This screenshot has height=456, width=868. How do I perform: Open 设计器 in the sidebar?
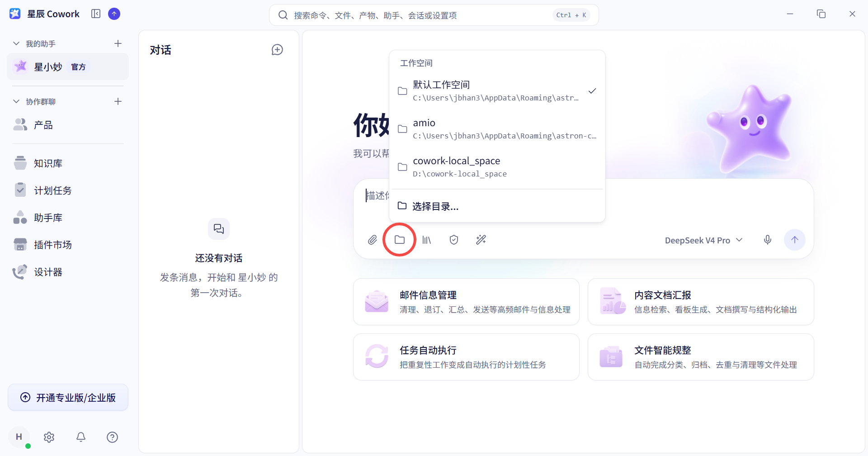click(x=68, y=272)
